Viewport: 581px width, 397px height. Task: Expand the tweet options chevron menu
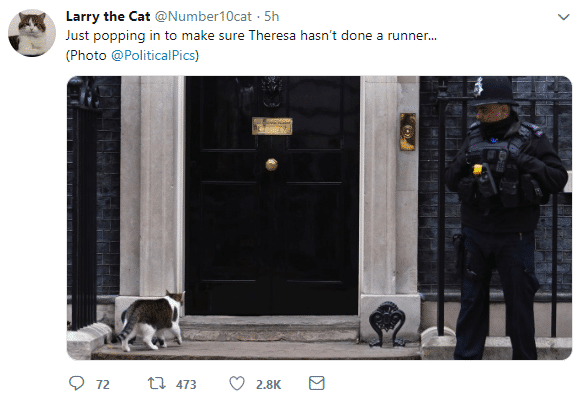pyautogui.click(x=563, y=17)
